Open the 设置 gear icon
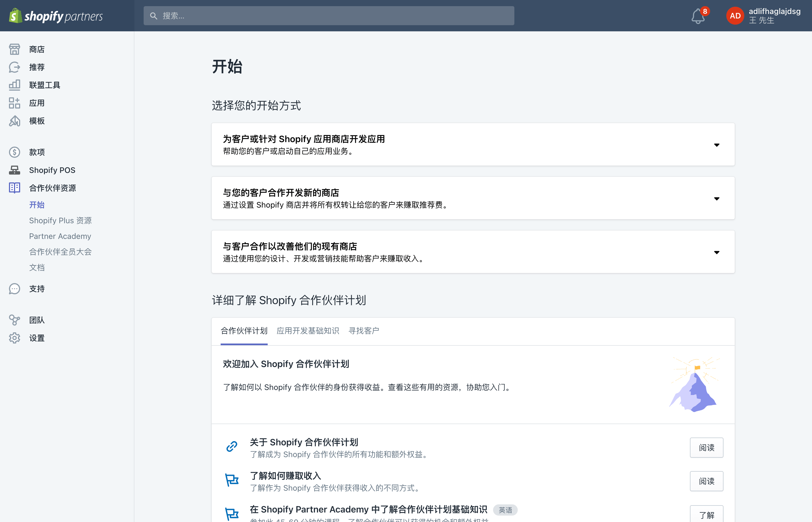812x522 pixels. coord(14,338)
